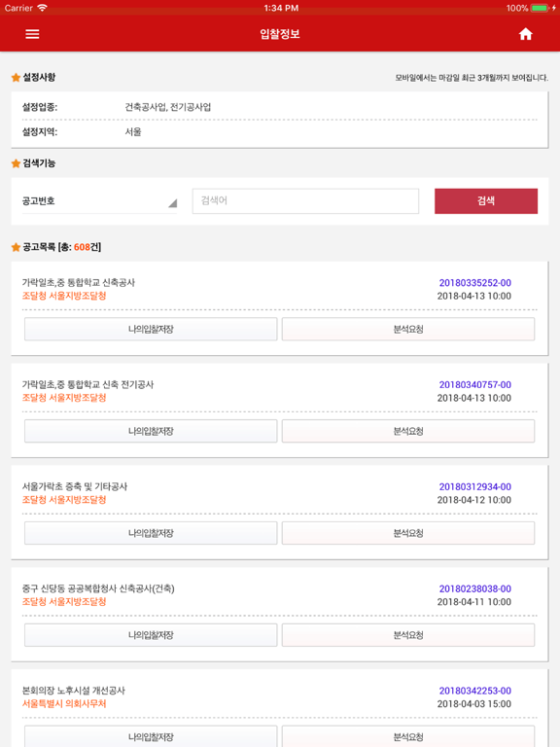Image resolution: width=560 pixels, height=747 pixels.
Task: Click total count 608건
Action: 87,247
